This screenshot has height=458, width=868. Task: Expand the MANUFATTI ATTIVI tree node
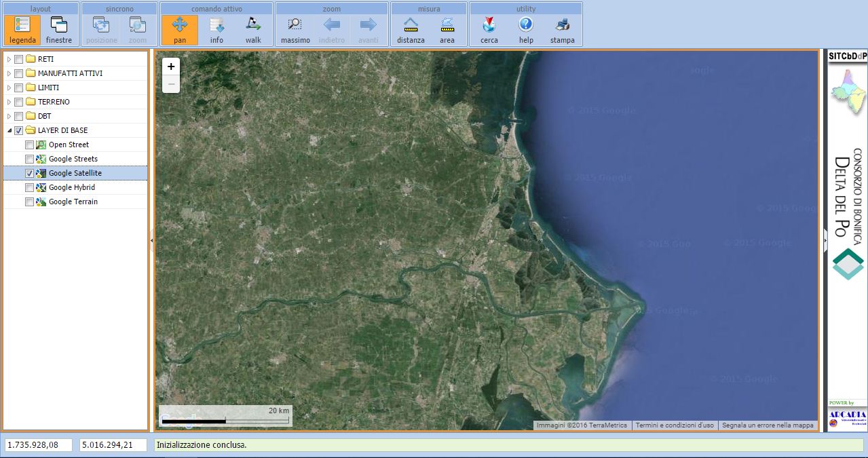9,73
